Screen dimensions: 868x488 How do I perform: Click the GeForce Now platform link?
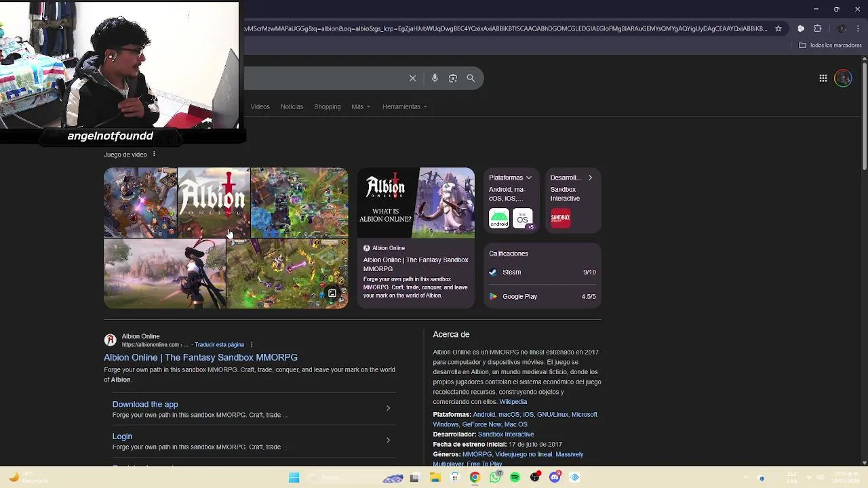tap(481, 424)
